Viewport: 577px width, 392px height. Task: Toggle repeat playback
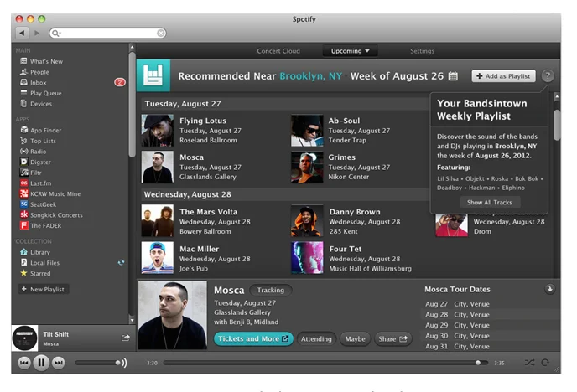tap(545, 363)
